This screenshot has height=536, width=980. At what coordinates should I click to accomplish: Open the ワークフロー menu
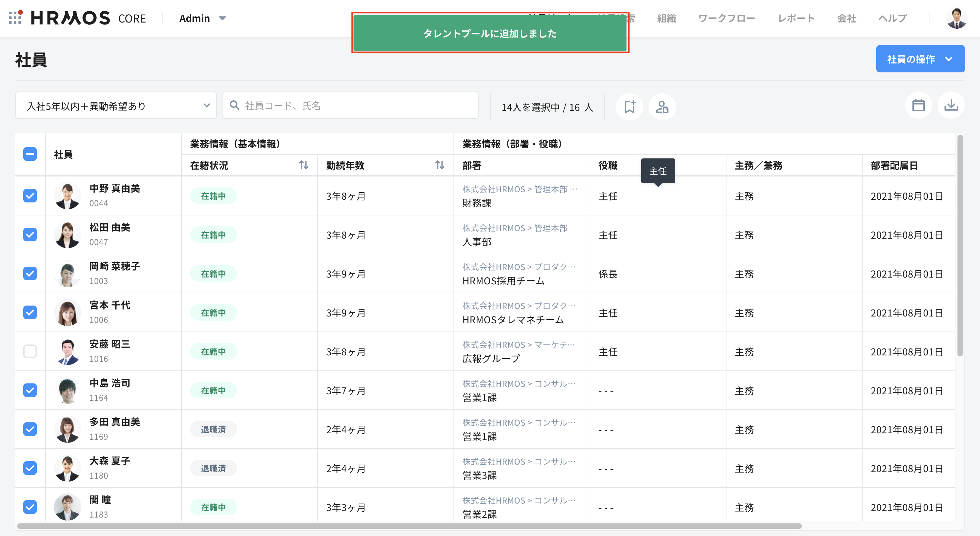(726, 18)
